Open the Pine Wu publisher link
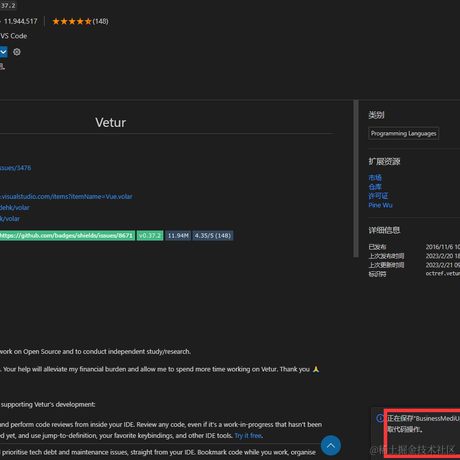 (380, 205)
